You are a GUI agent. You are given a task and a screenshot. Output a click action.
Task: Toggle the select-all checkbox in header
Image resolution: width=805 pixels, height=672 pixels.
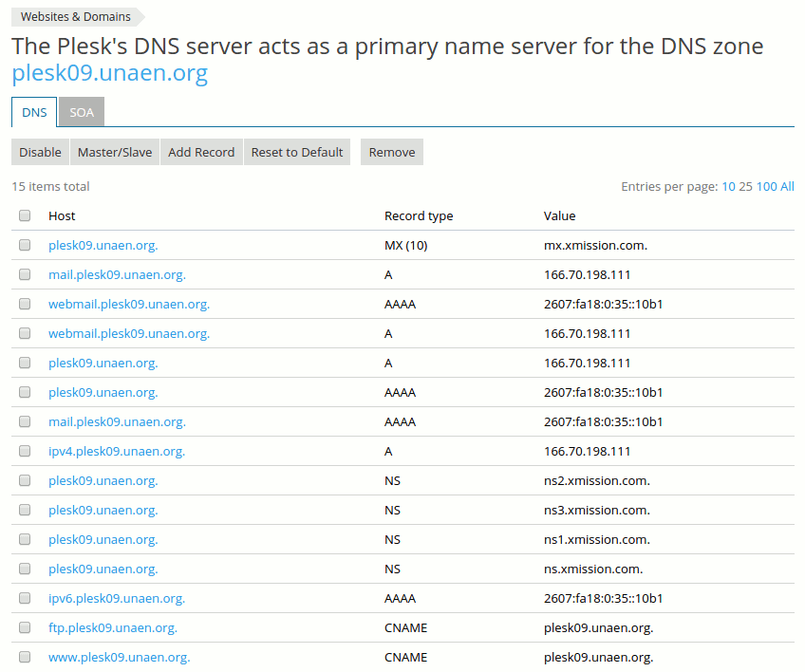coord(25,215)
